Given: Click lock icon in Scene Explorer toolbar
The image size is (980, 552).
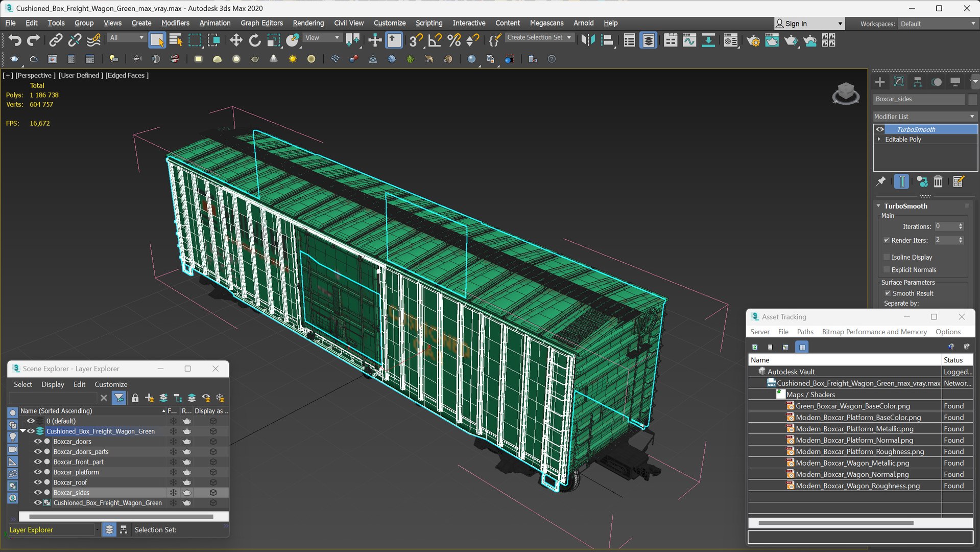Looking at the screenshot, I should pyautogui.click(x=135, y=398).
